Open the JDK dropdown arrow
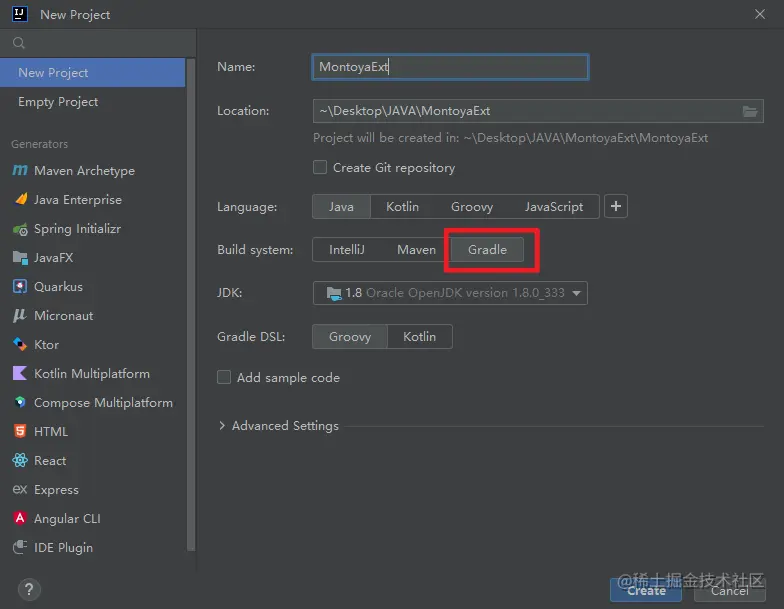Image resolution: width=784 pixels, height=609 pixels. coord(576,293)
